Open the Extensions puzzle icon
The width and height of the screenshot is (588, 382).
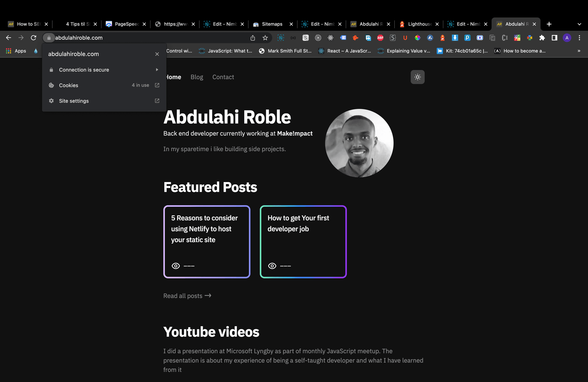(542, 38)
